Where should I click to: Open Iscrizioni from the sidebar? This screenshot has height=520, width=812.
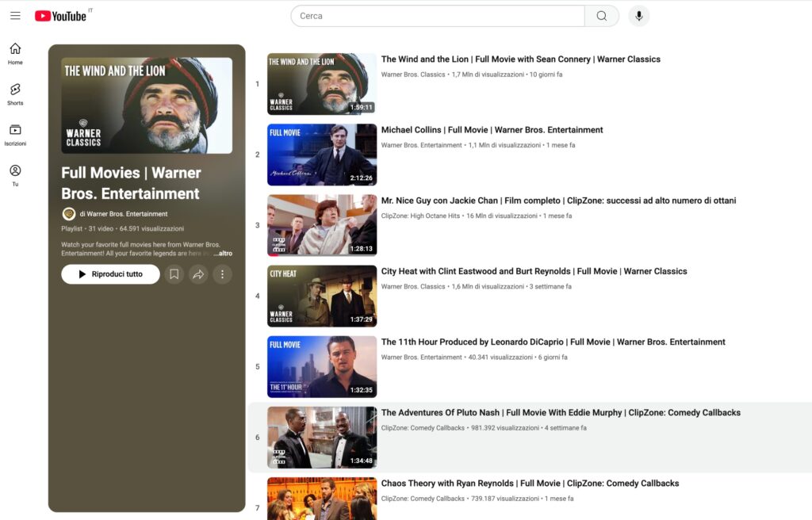coord(14,133)
